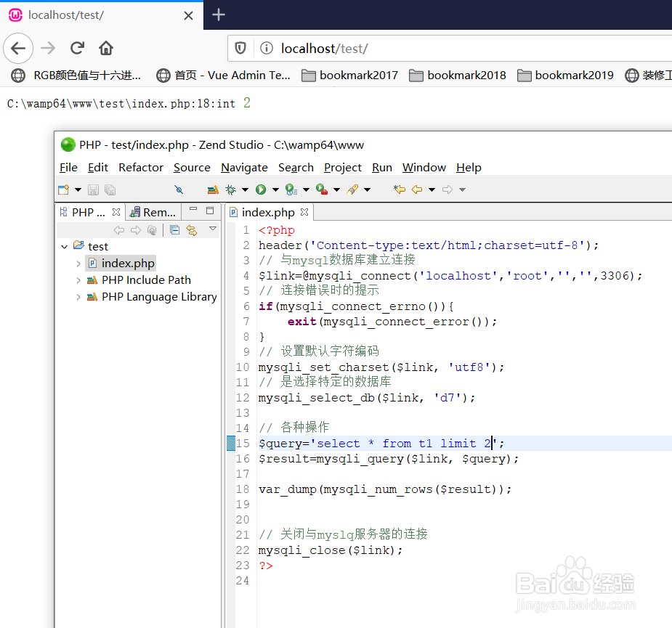Screen dimensions: 672x628
Task: Open the Run menu
Action: point(382,168)
